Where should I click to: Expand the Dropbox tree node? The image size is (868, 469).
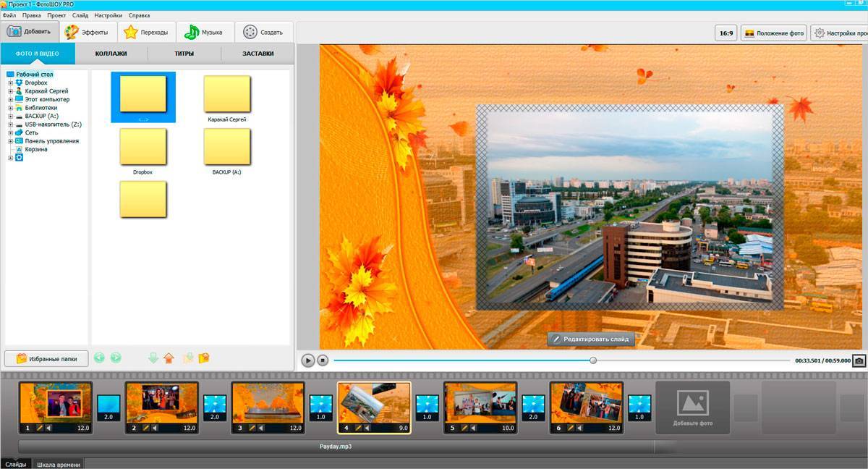tap(11, 83)
